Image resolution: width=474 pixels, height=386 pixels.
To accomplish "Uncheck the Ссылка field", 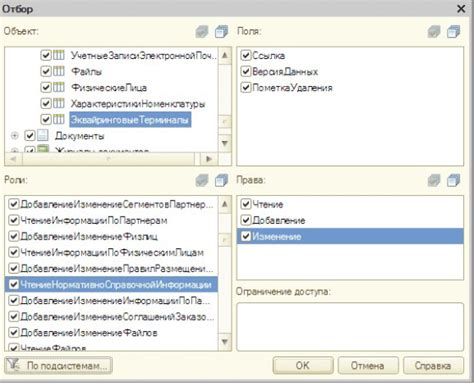I will pyautogui.click(x=246, y=55).
